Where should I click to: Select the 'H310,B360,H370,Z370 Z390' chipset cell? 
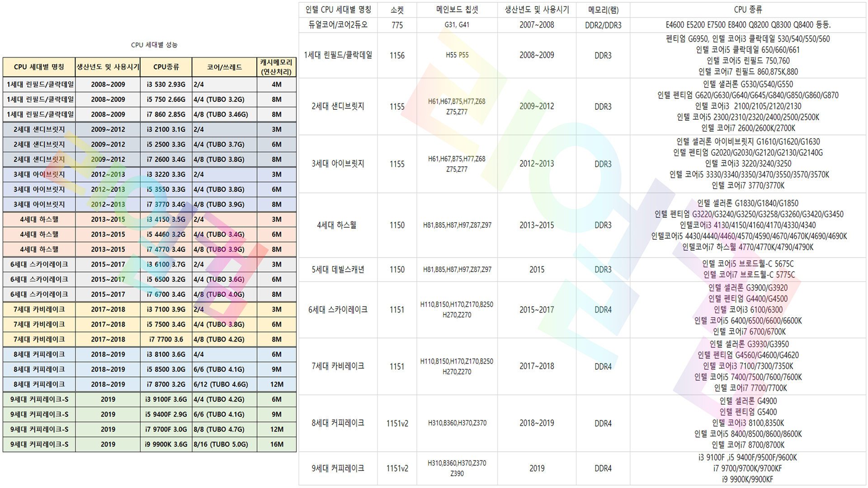coord(457,469)
